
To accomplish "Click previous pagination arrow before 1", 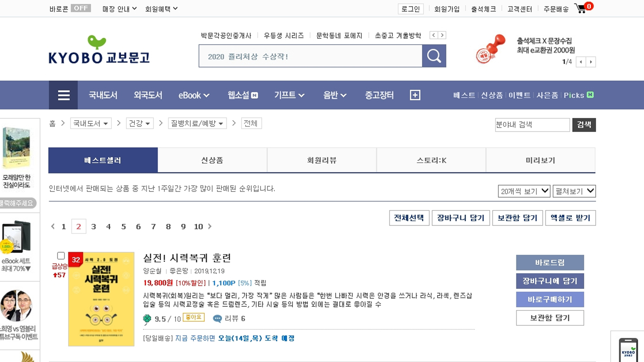I will pos(53,227).
